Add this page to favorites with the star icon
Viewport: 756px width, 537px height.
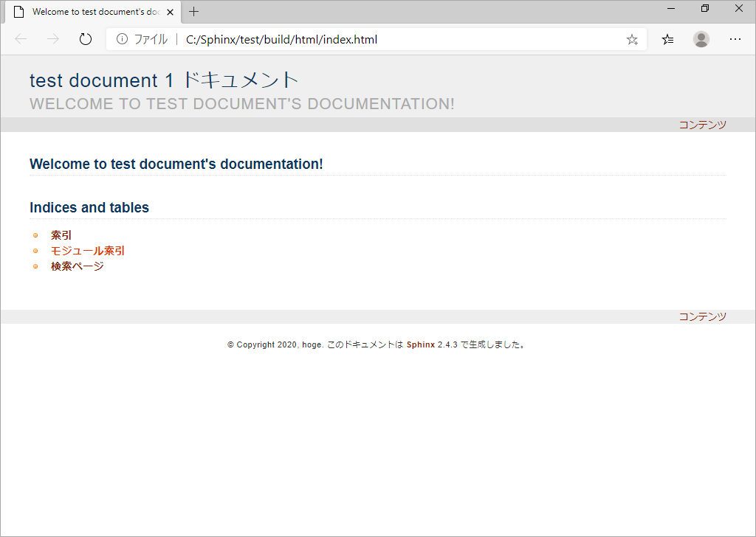632,40
